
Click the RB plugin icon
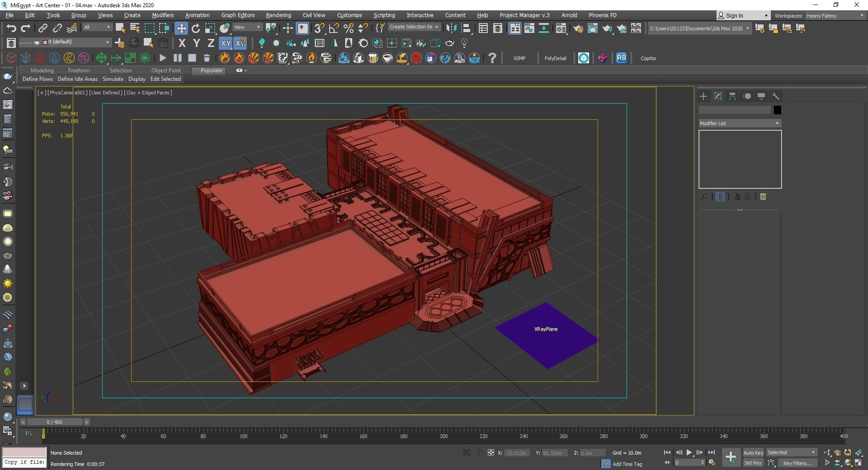click(621, 58)
